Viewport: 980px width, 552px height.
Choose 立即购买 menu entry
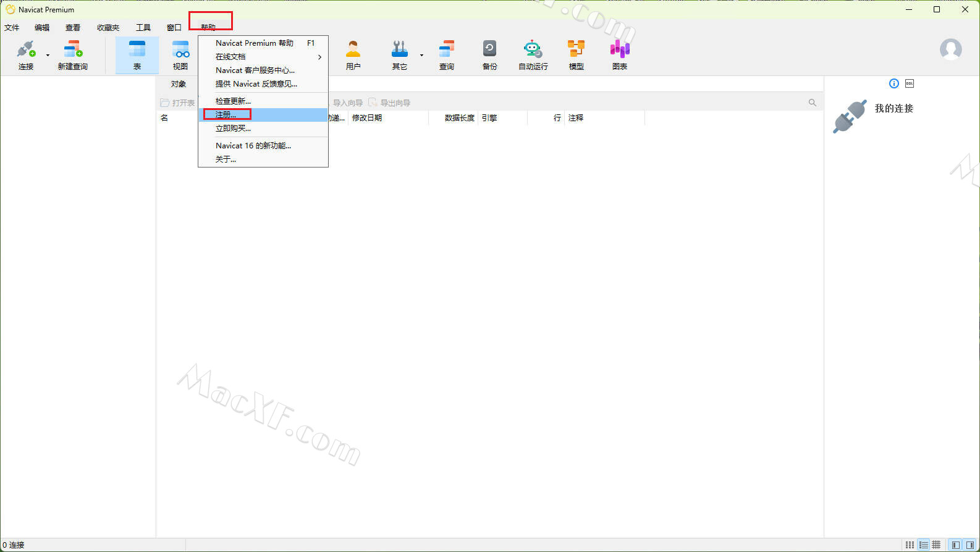[x=263, y=129]
